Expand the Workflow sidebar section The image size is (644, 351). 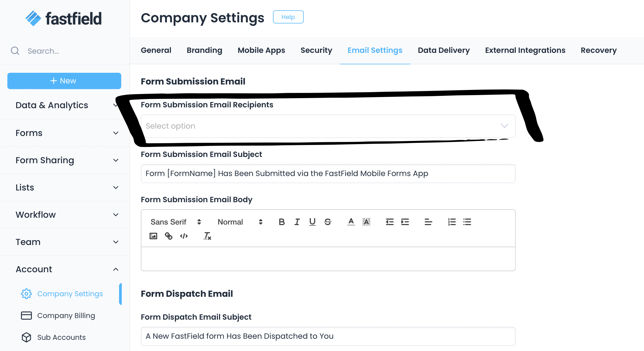point(65,215)
